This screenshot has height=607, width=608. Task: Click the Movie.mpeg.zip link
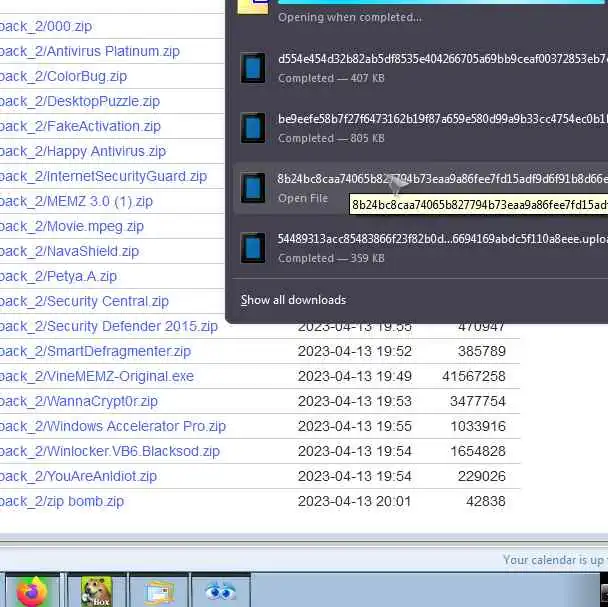(x=72, y=226)
